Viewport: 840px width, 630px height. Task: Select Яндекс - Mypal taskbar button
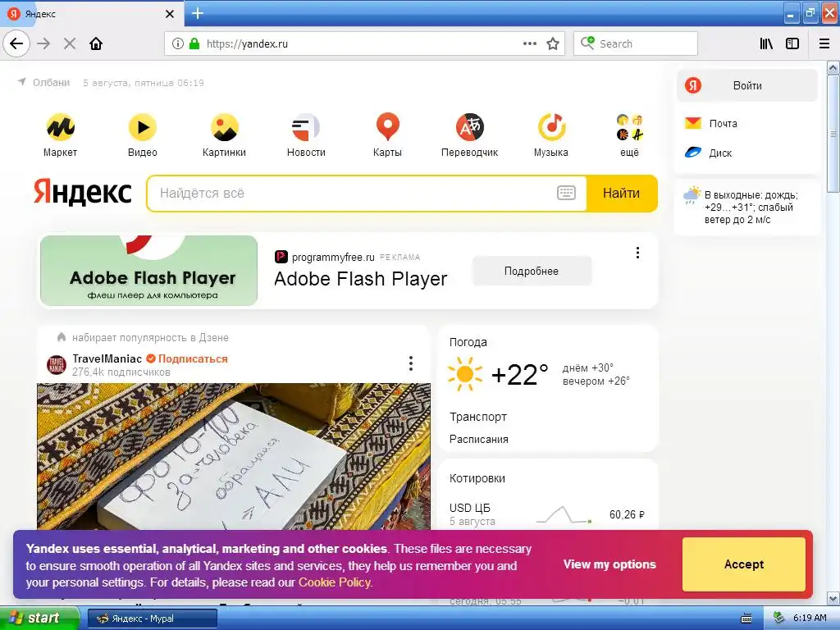point(152,619)
